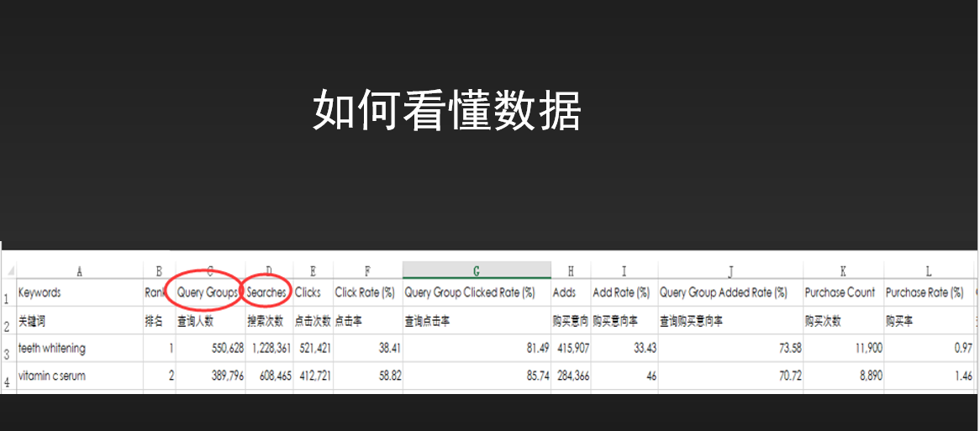Click the 415,907 adds value
The image size is (980, 431).
572,349
